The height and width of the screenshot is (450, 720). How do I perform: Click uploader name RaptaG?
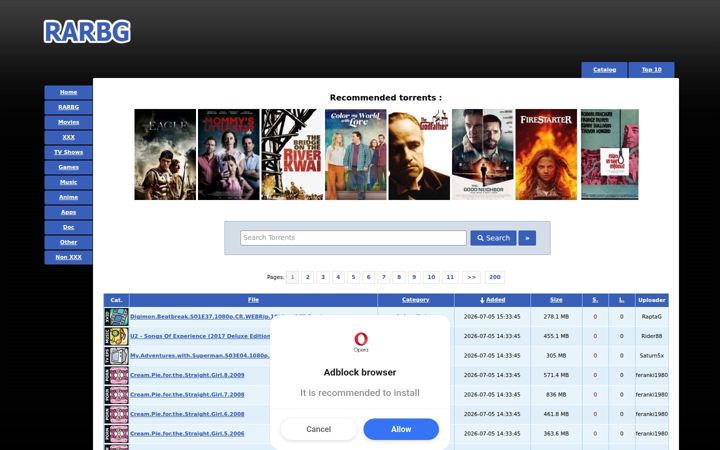[652, 317]
